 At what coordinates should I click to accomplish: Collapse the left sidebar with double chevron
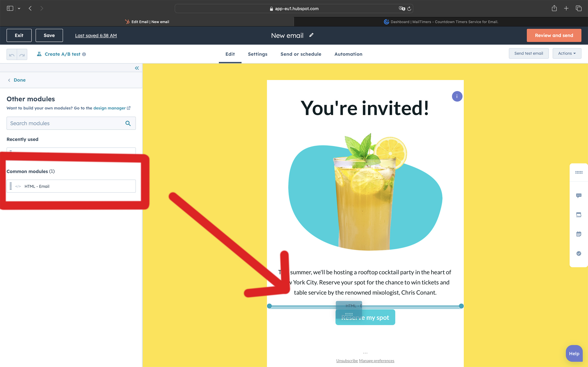[x=137, y=68]
